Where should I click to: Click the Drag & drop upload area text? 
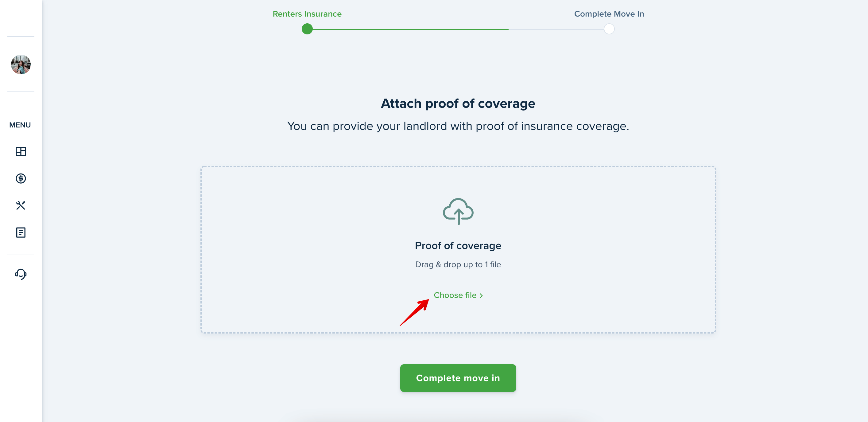coord(458,264)
